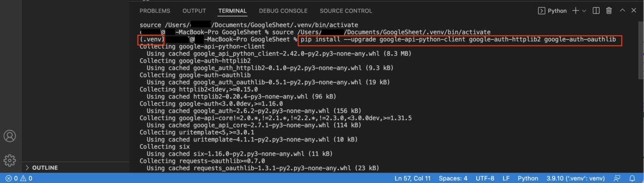The image size is (644, 183).
Task: Click the feedback icon in status bar
Action: pyautogui.click(x=617, y=178)
